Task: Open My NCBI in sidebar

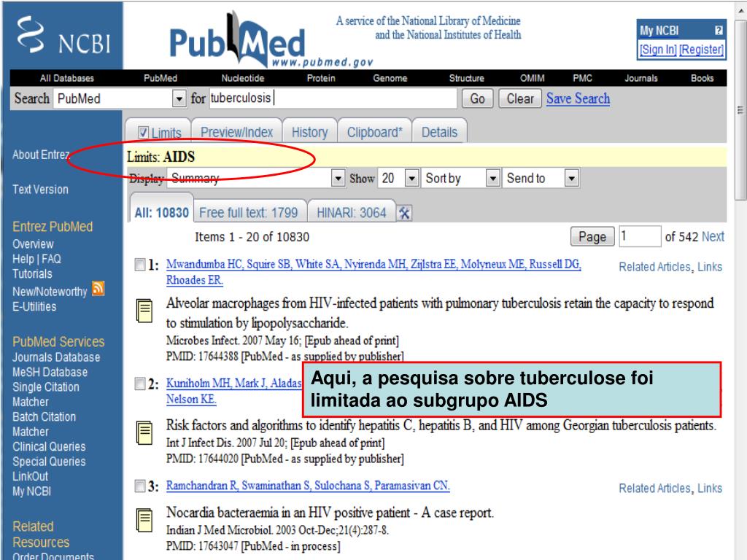Action: click(x=31, y=491)
